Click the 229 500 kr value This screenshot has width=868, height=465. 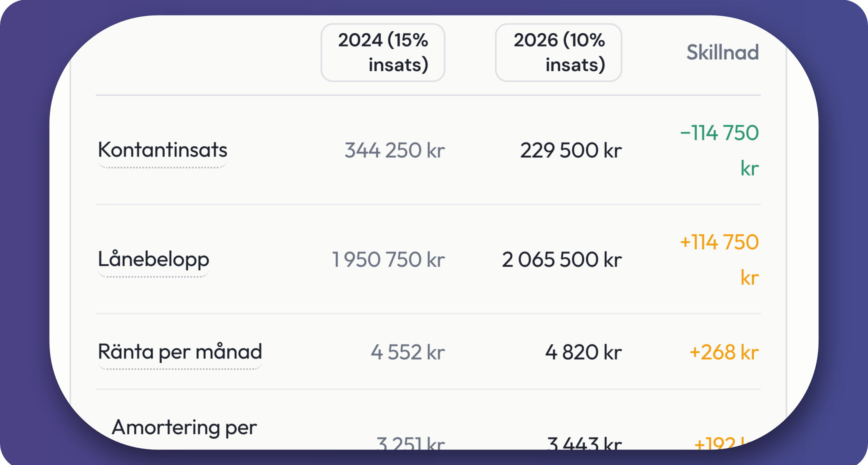coord(571,150)
